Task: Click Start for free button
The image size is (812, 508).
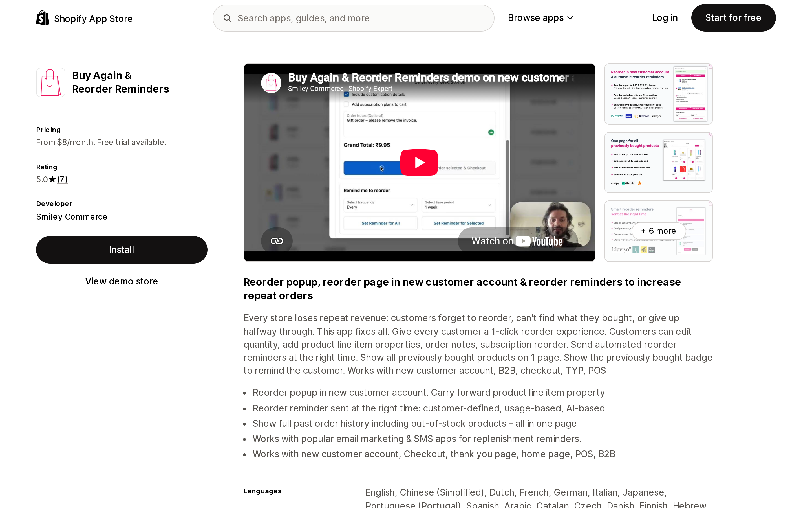Action: click(733, 18)
